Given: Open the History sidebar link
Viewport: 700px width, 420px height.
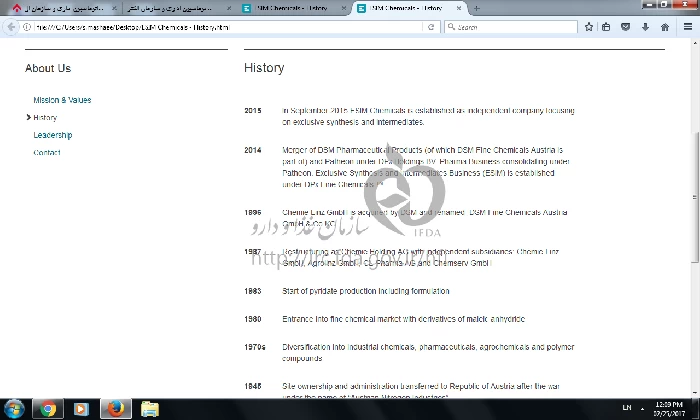Looking at the screenshot, I should (x=45, y=117).
